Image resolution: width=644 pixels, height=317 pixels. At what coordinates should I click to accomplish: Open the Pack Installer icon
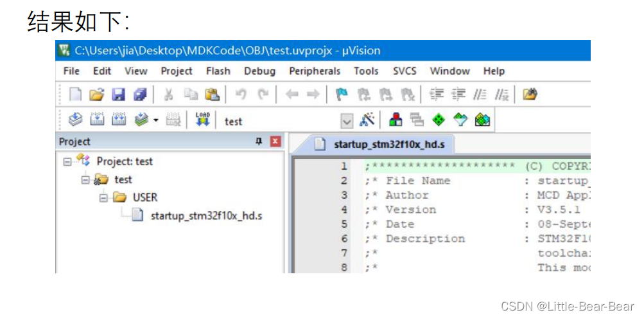click(x=483, y=120)
